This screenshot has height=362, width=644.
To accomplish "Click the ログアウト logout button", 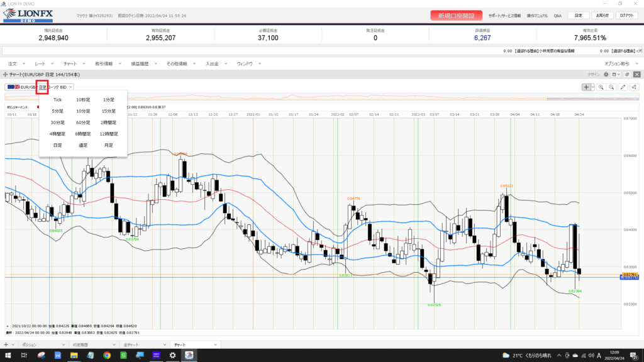I will 627,16.
